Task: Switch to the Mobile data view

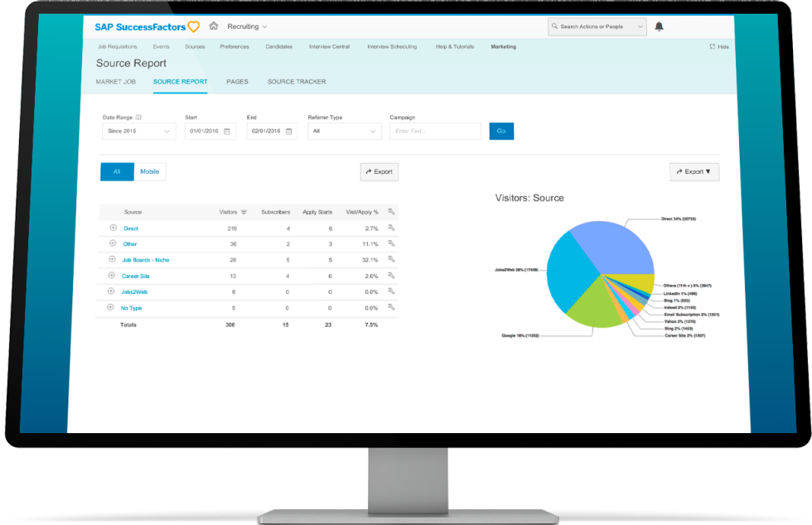Action: pos(150,171)
